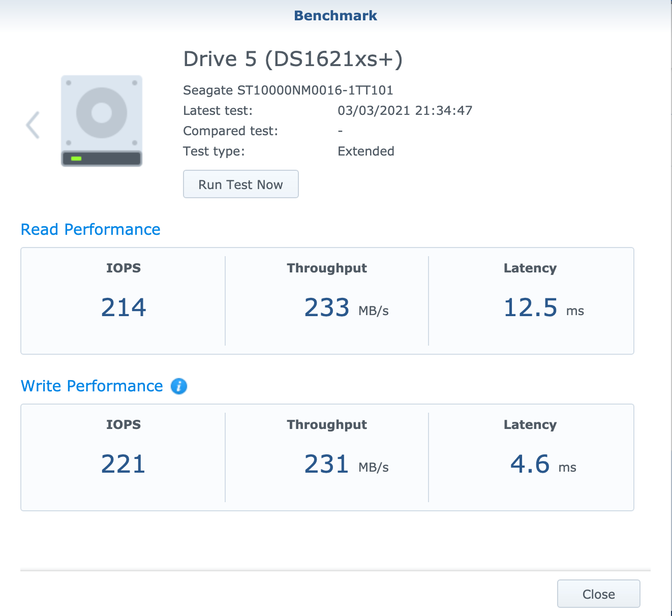Click Throughput label under Write Performance
Screen dimensions: 672x616
(x=327, y=425)
